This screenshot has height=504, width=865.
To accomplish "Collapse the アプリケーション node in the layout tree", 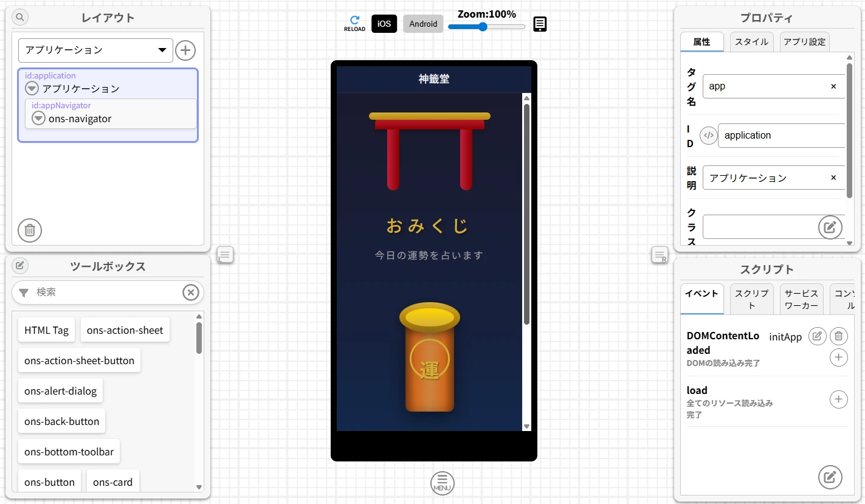I will [x=31, y=88].
